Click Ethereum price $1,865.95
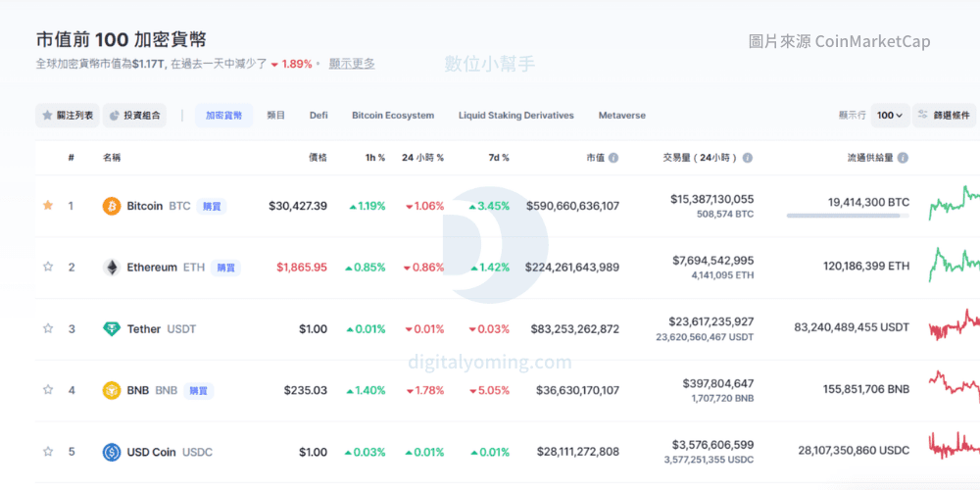Screen dimensions: 980x490 click(x=302, y=268)
